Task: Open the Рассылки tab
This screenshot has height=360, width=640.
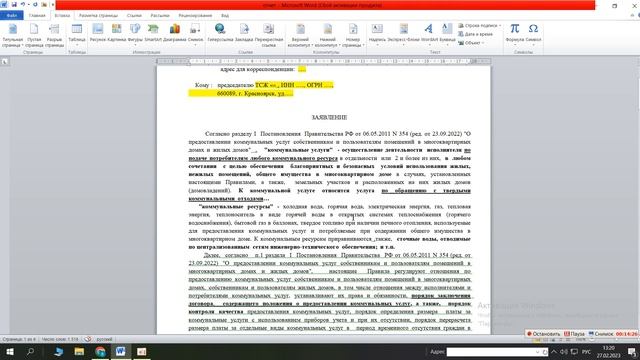Action: pyautogui.click(x=160, y=16)
